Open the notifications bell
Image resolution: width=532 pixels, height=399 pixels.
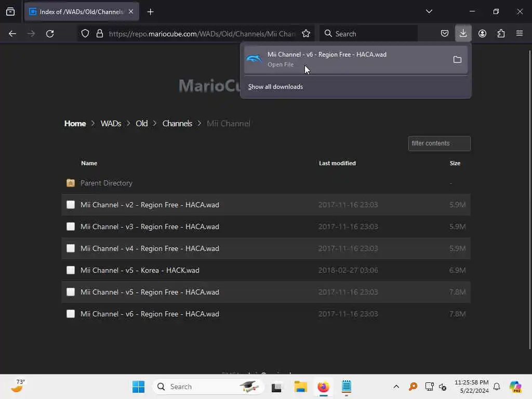tap(497, 387)
